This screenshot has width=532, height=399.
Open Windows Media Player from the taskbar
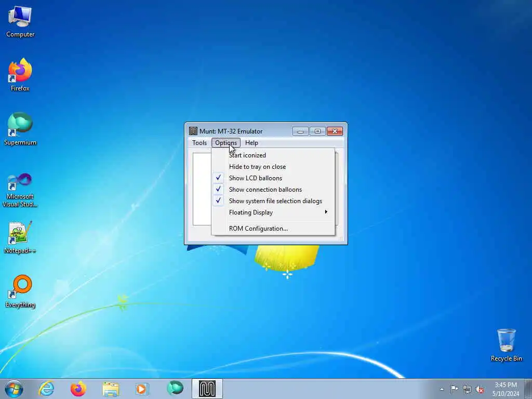tap(142, 389)
